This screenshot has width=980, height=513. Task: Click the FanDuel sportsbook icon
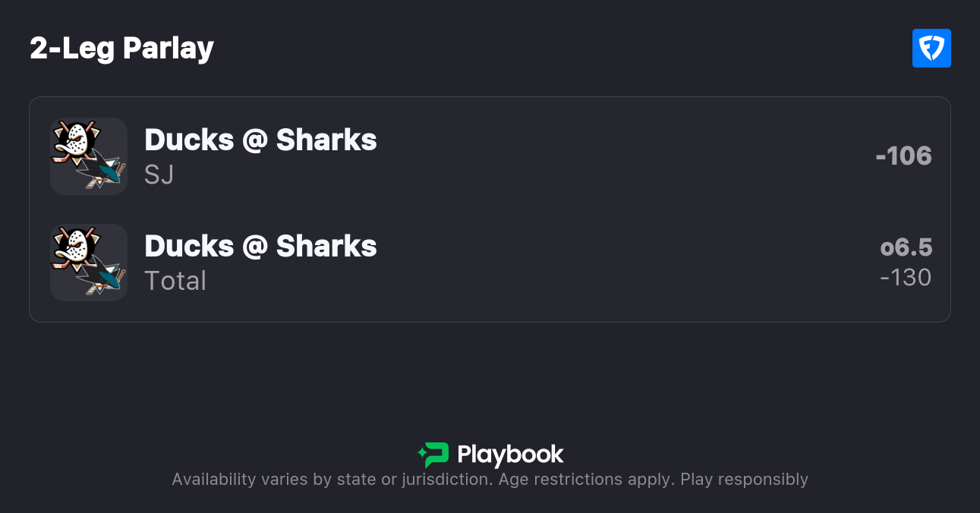point(931,49)
